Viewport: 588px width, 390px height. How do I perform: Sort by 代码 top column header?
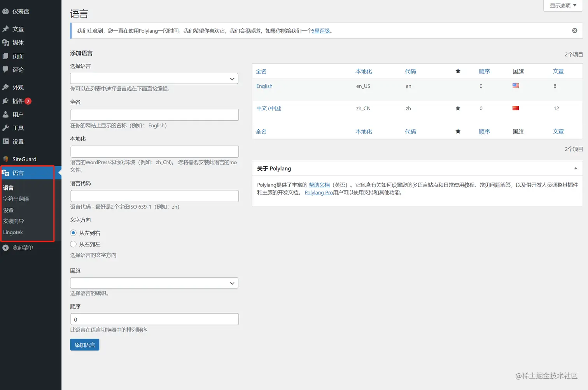tap(410, 71)
